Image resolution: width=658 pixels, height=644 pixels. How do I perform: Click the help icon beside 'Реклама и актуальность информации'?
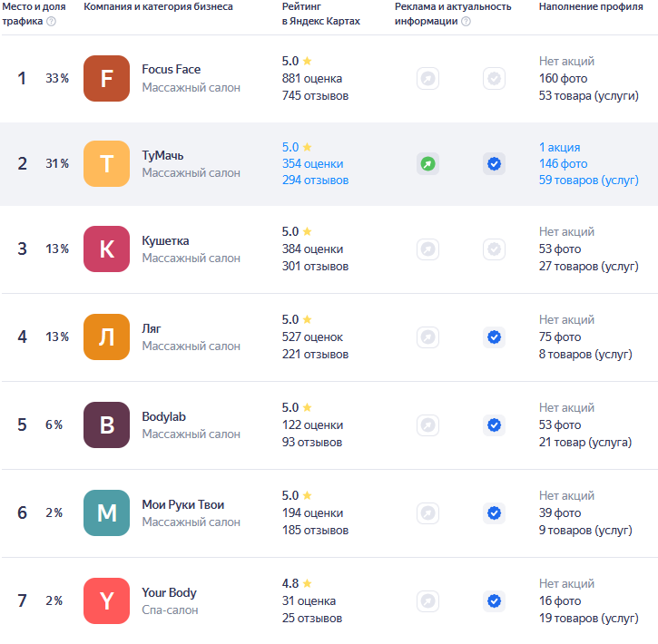coord(466,22)
